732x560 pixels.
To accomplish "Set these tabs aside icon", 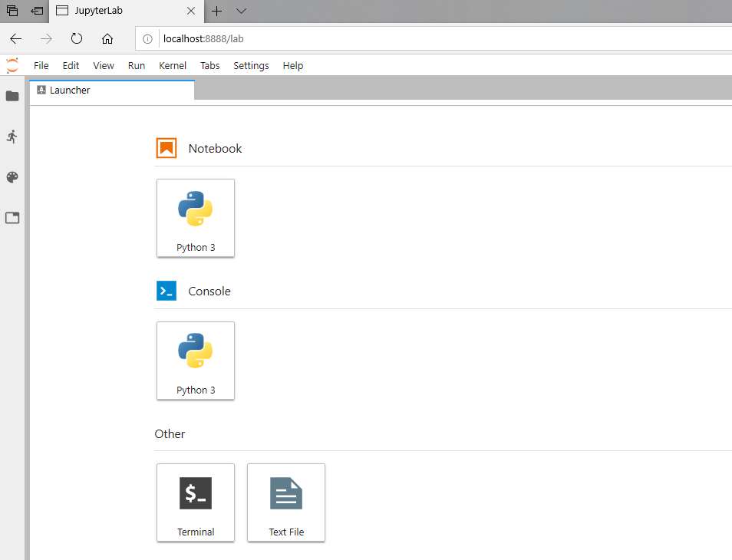I will coord(37,11).
